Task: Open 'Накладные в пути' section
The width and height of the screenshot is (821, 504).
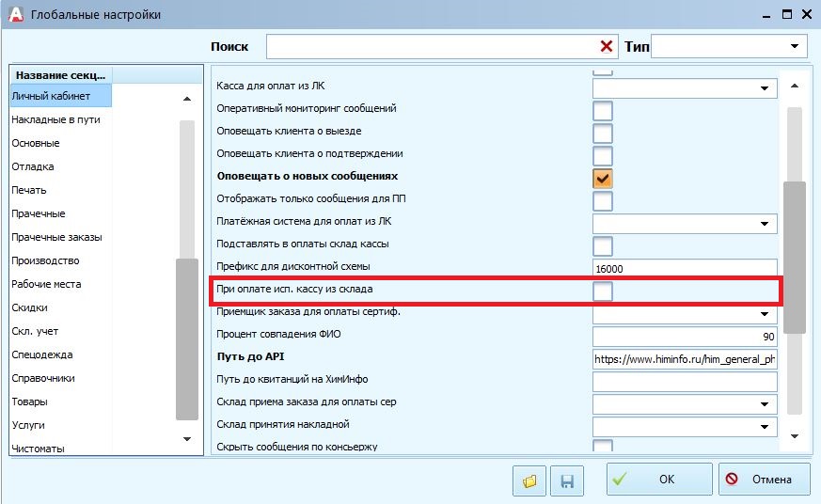Action: click(55, 119)
